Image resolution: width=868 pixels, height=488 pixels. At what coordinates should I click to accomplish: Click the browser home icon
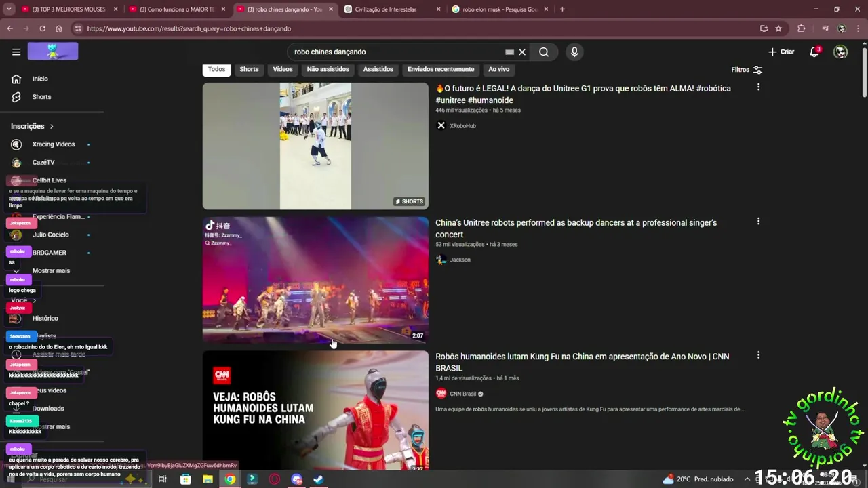point(58,28)
